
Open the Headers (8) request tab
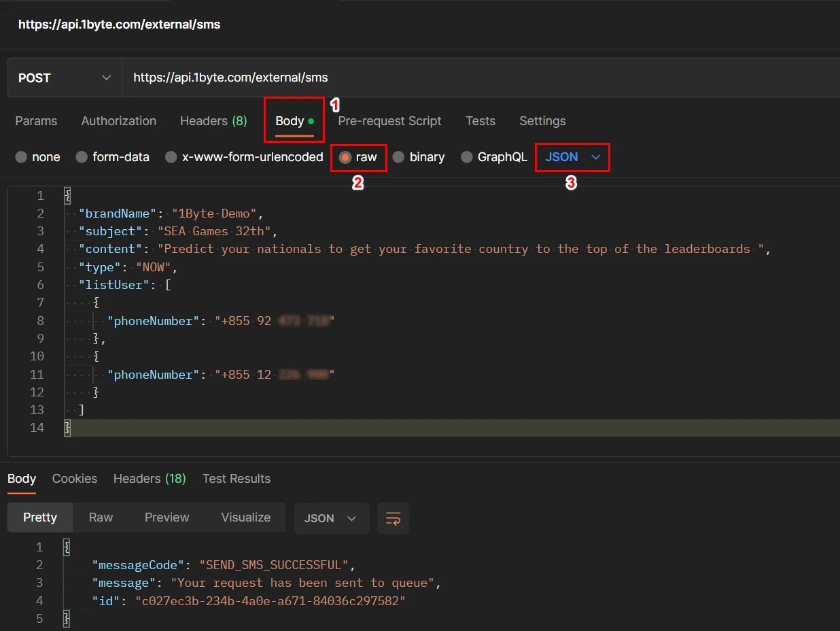pos(213,121)
